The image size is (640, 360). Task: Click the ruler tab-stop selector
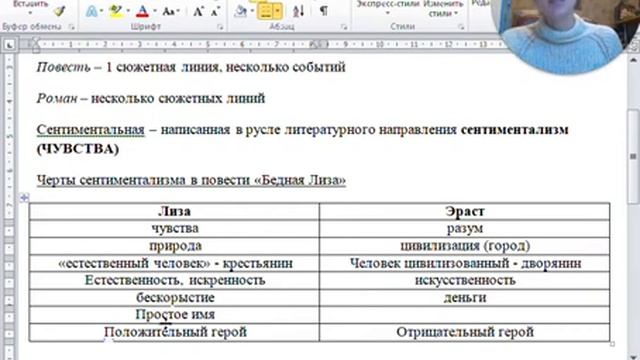(9, 44)
